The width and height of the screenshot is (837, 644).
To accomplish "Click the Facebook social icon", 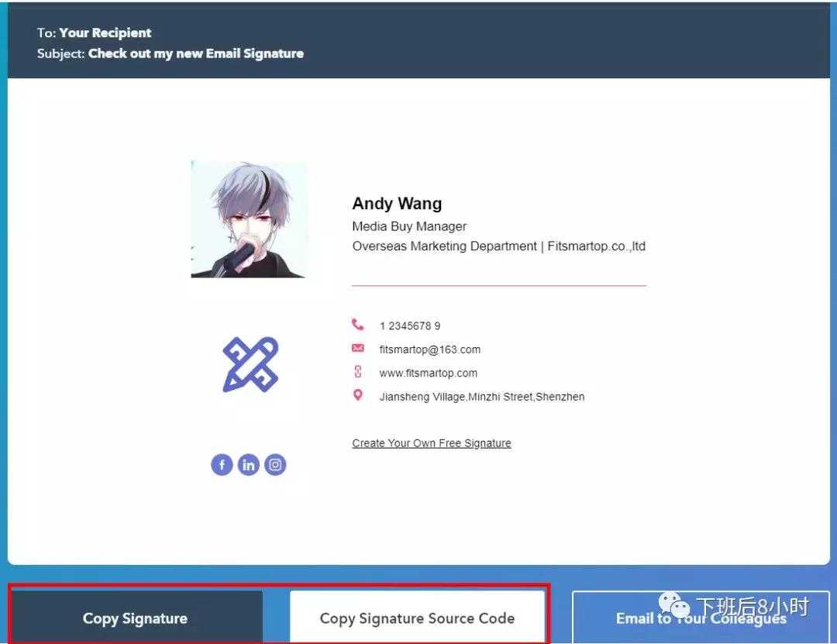I will (222, 465).
